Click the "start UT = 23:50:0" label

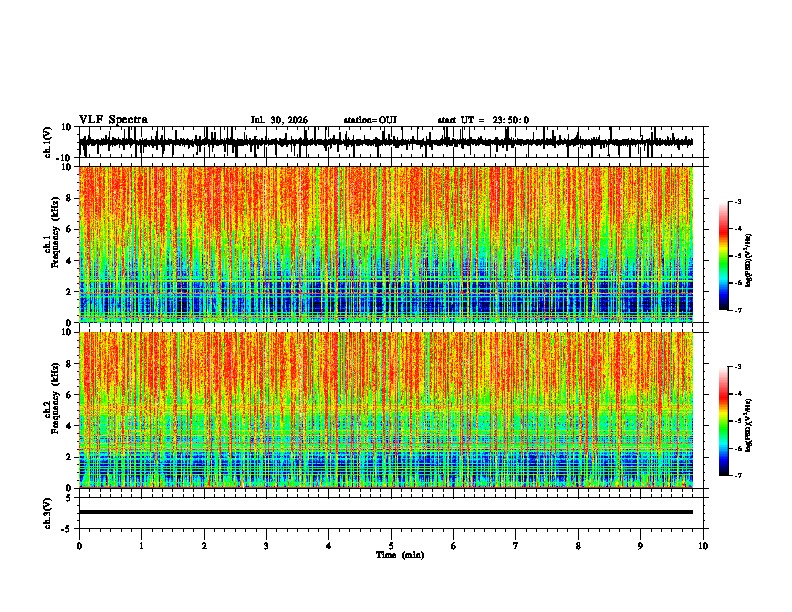pyautogui.click(x=483, y=120)
